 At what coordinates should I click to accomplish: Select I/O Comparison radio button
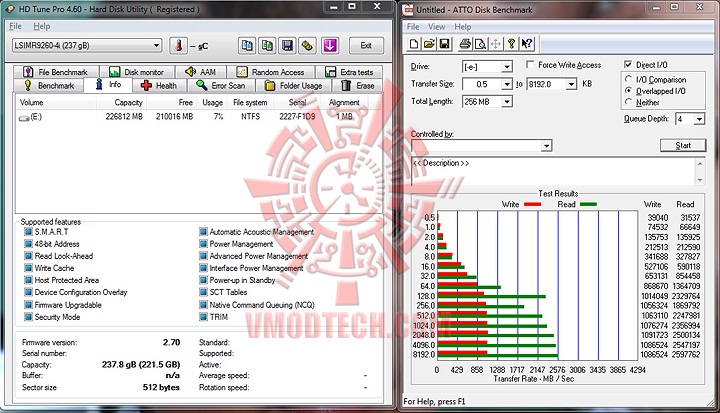click(x=629, y=79)
